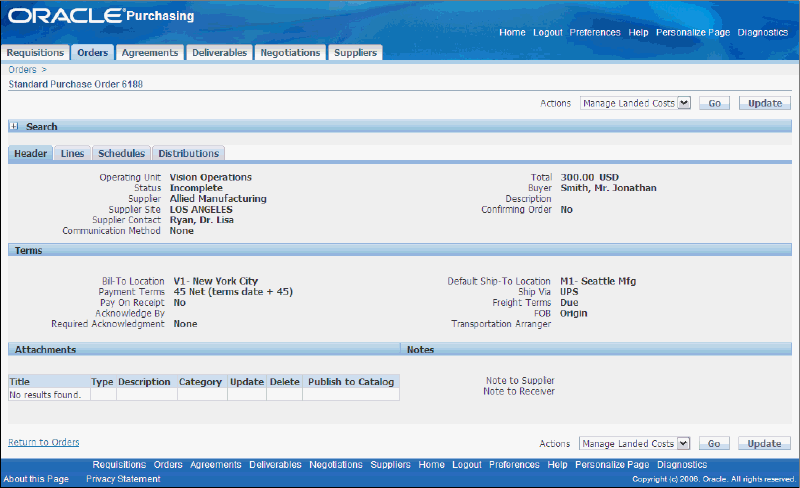Click the top Update button
Viewport: 800px width, 488px height.
(765, 103)
